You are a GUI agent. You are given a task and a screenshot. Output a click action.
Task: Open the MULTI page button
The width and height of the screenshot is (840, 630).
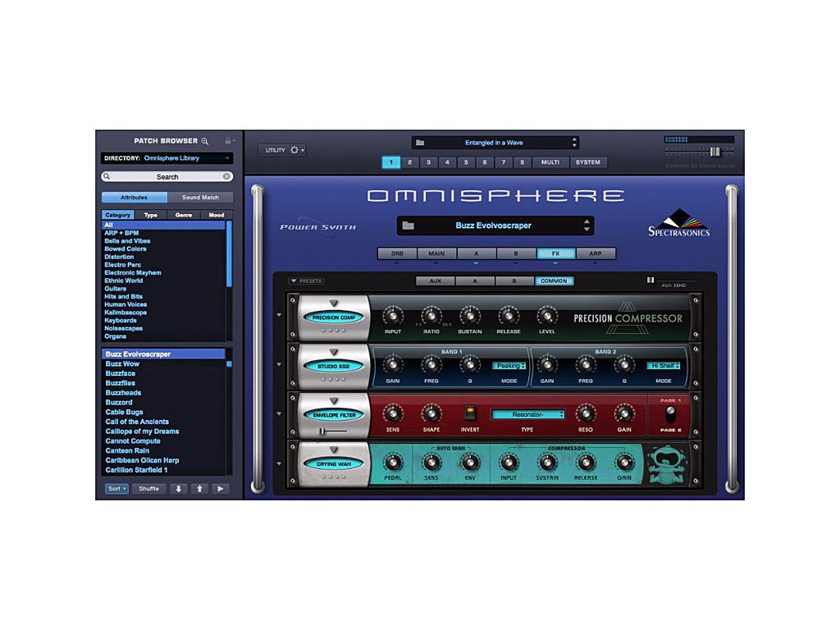pos(550,162)
